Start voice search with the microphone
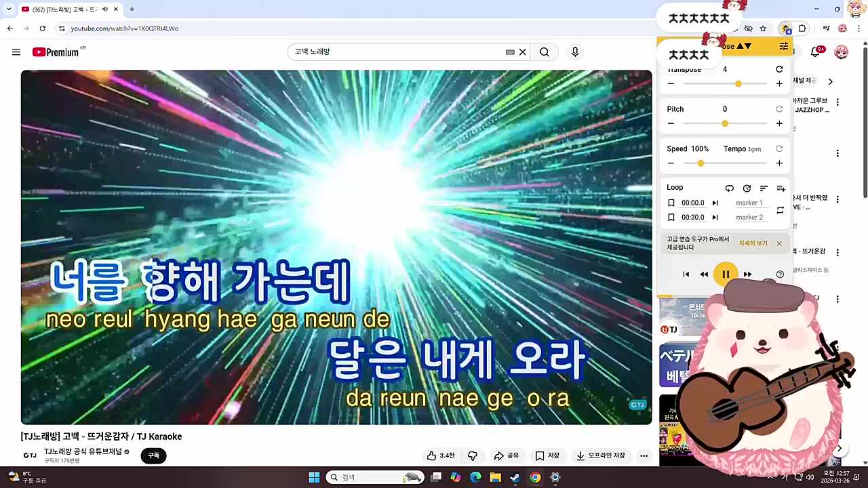868x488 pixels. coord(575,52)
